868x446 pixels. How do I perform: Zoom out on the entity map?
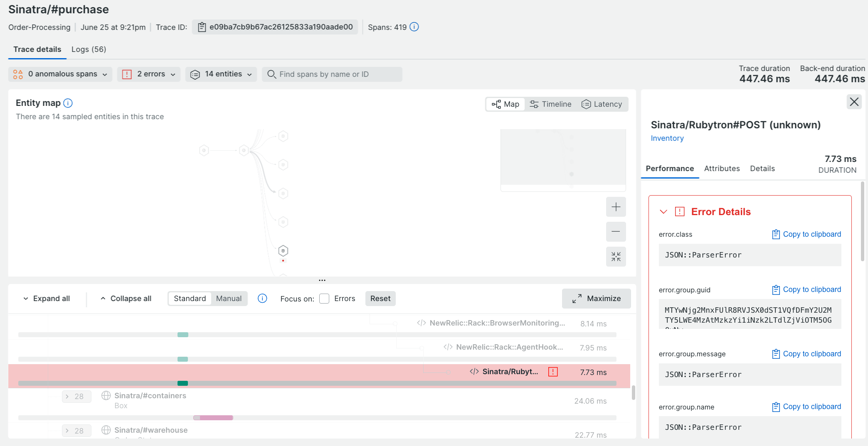[x=616, y=232]
